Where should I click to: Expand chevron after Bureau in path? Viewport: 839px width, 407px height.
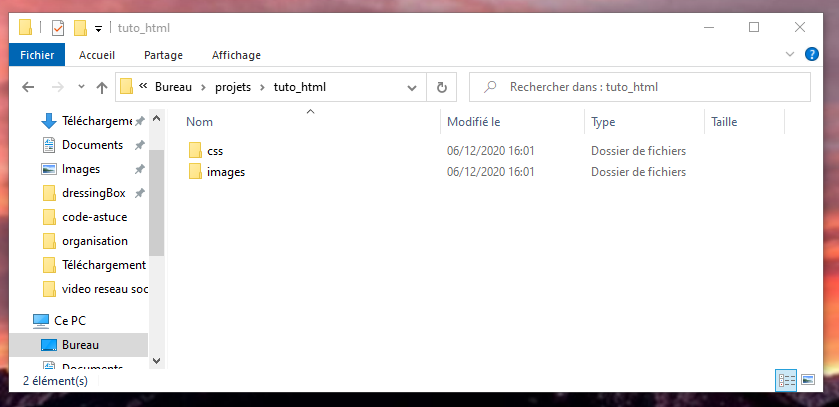(x=203, y=87)
